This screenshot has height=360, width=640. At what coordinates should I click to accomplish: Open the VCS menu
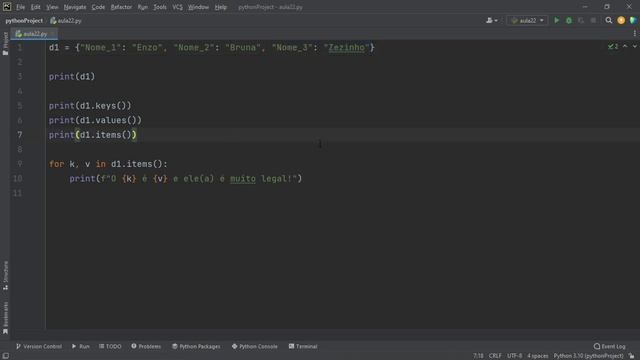click(177, 7)
